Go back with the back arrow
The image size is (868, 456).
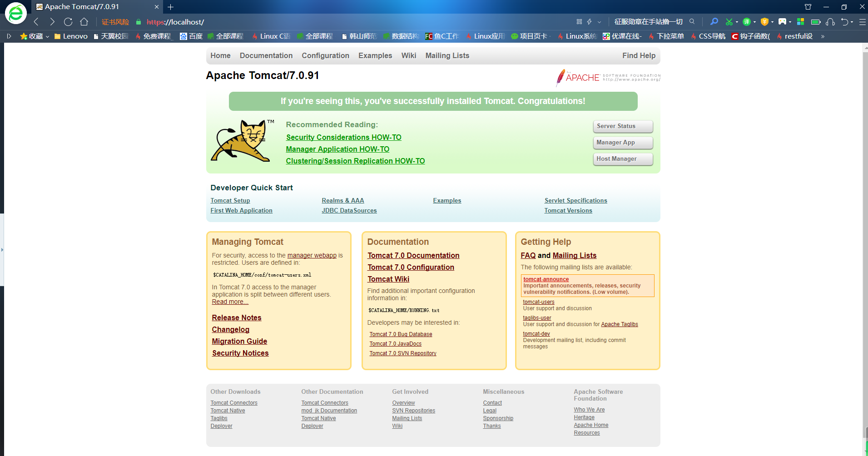point(36,22)
